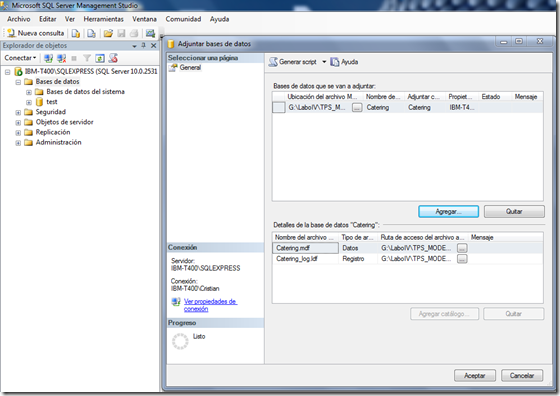Select the Seguridad tree item
The width and height of the screenshot is (560, 396).
pyautogui.click(x=51, y=112)
